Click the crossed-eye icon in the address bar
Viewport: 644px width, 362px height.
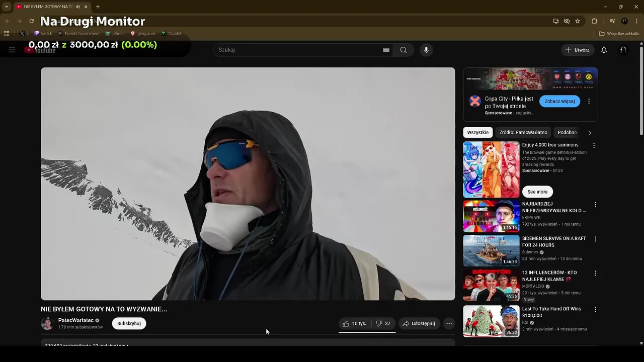[567, 21]
